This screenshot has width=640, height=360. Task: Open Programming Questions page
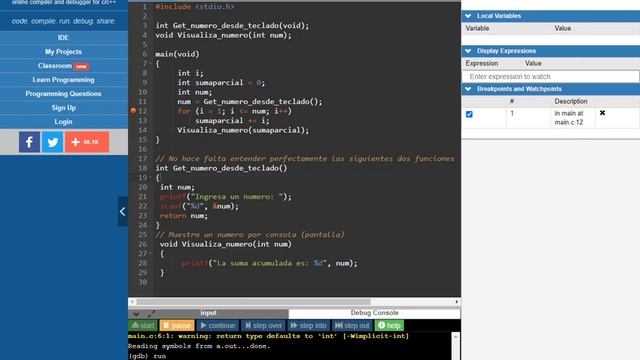(64, 93)
